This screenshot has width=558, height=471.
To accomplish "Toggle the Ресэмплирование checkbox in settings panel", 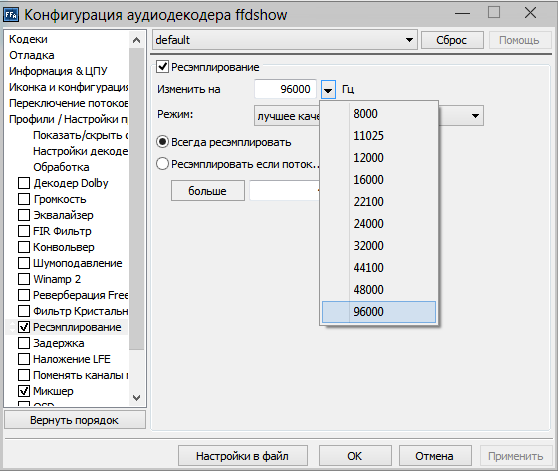I will (163, 67).
